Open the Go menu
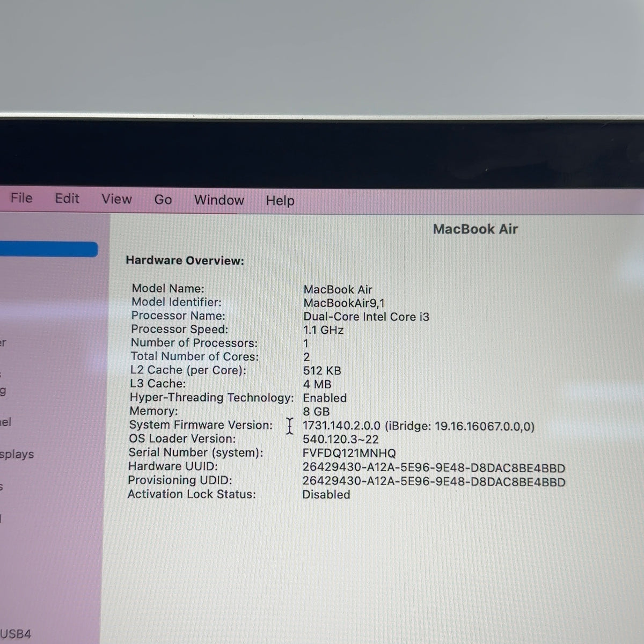 coord(163,200)
